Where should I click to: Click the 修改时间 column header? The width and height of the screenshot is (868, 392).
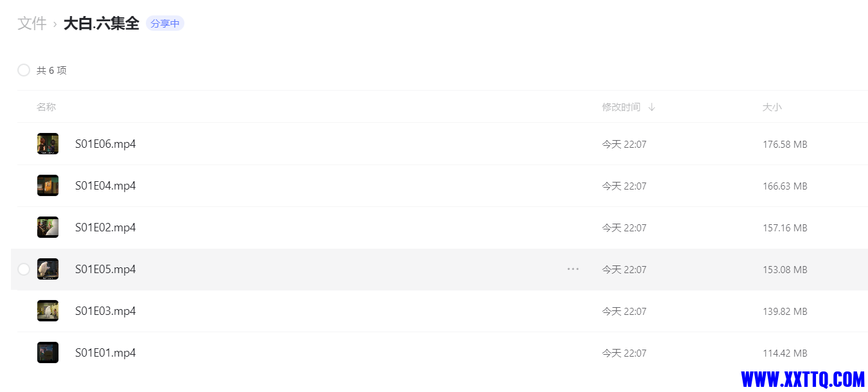(x=621, y=107)
